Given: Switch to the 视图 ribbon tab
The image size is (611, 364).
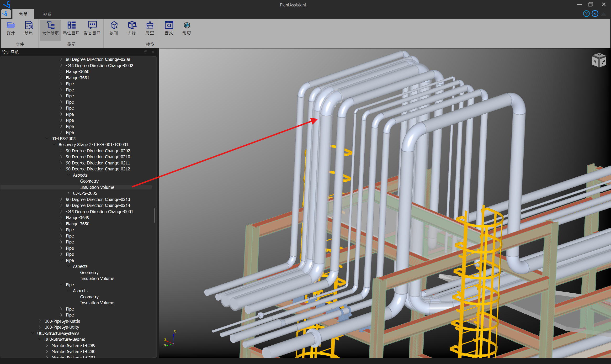Looking at the screenshot, I should point(47,14).
